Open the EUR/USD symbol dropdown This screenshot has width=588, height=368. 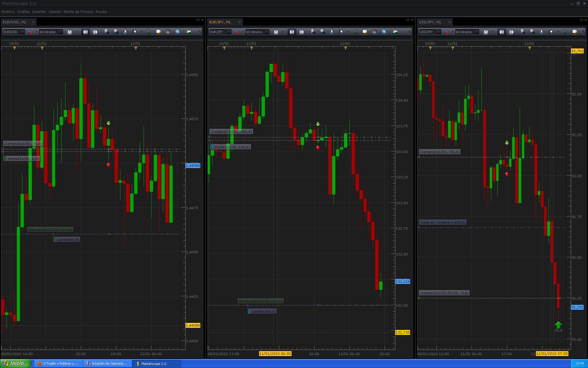(x=22, y=32)
